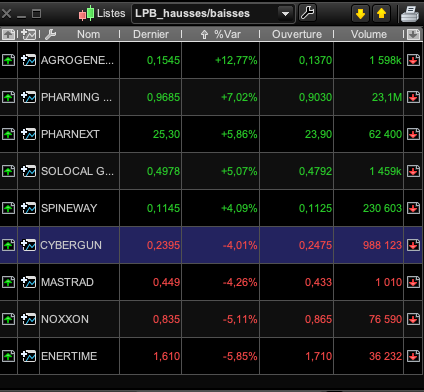Click the Listes candlestick icon
This screenshot has height=392, width=424.
point(86,14)
